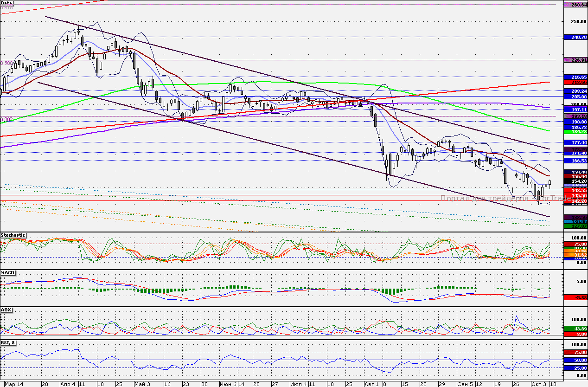The image size is (588, 387).
Task: Click the green 184.23 price tag
Action: click(575, 131)
